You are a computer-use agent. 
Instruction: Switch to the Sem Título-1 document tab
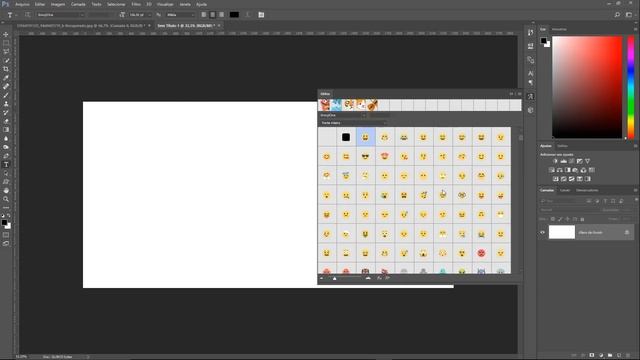186,25
